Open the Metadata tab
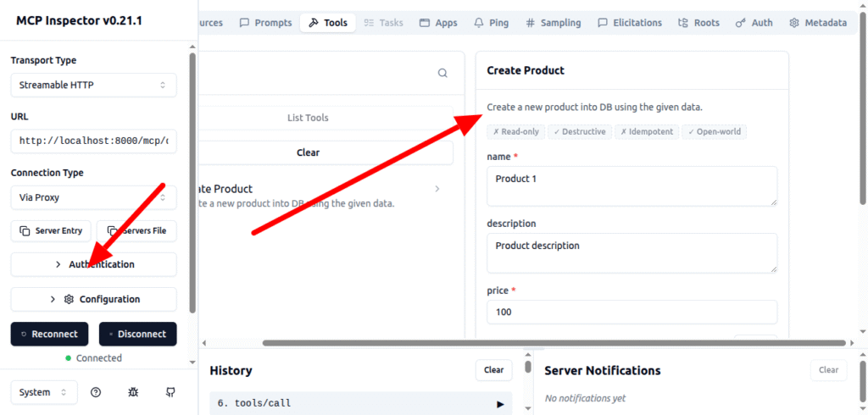Image resolution: width=868 pixels, height=415 pixels. pos(818,23)
